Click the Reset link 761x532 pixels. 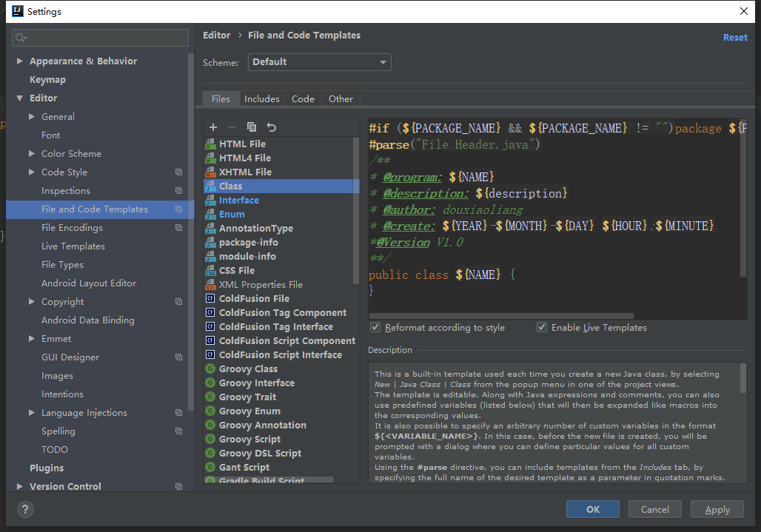735,37
